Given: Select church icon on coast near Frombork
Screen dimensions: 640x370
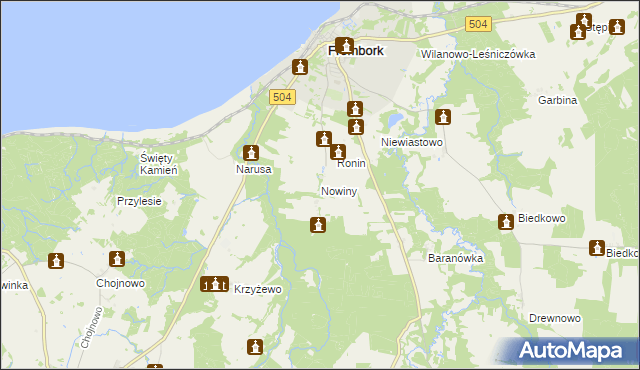Looking at the screenshot, I should point(300,67).
